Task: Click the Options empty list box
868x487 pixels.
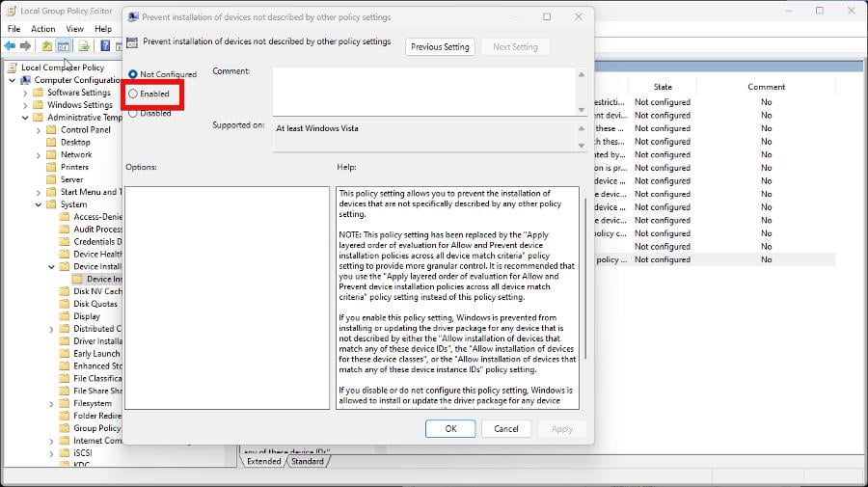Action: pyautogui.click(x=227, y=298)
